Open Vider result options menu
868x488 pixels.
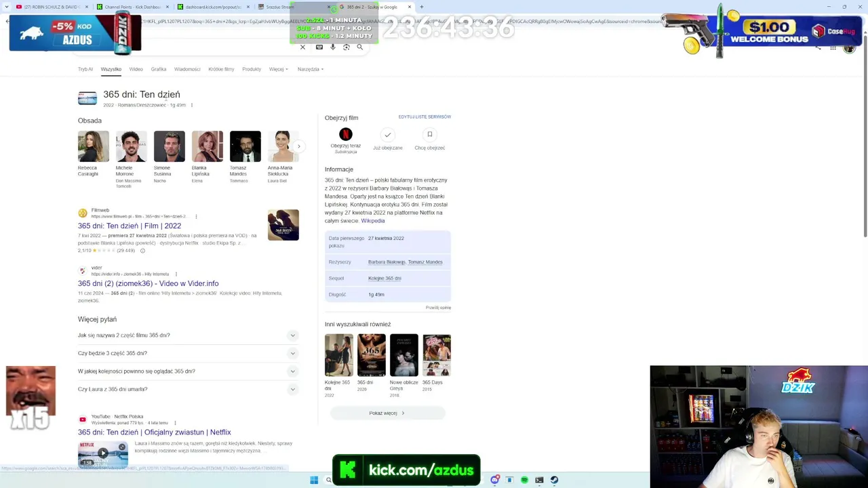(x=177, y=274)
